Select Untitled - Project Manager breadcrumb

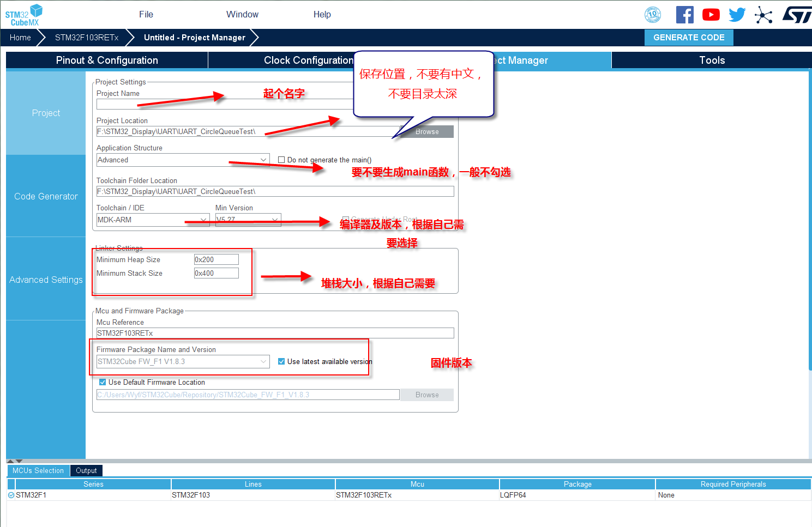[x=195, y=38]
